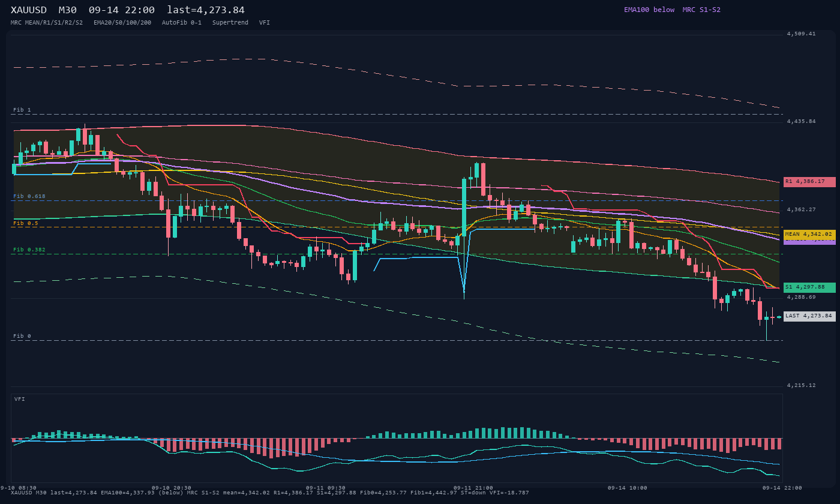Click the 09-14 22:00 time axis label
The width and height of the screenshot is (840, 504).
pos(782,488)
